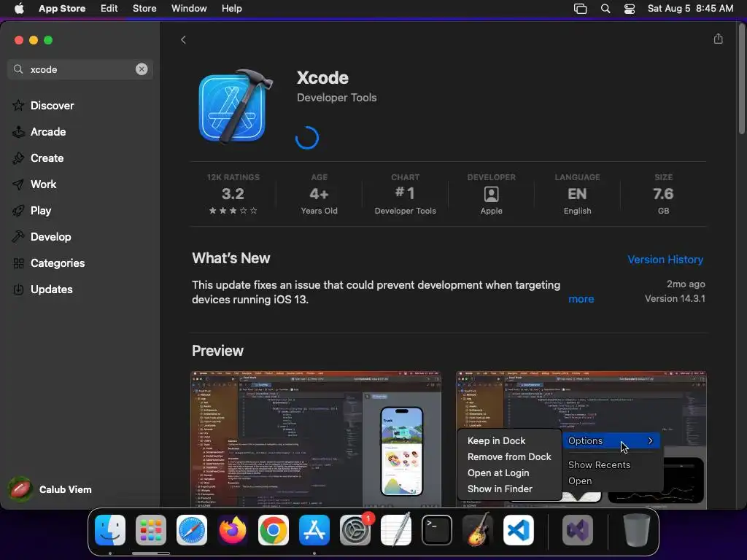Launch Firefox from the Dock
Image resolution: width=747 pixels, height=560 pixels.
[x=233, y=530]
